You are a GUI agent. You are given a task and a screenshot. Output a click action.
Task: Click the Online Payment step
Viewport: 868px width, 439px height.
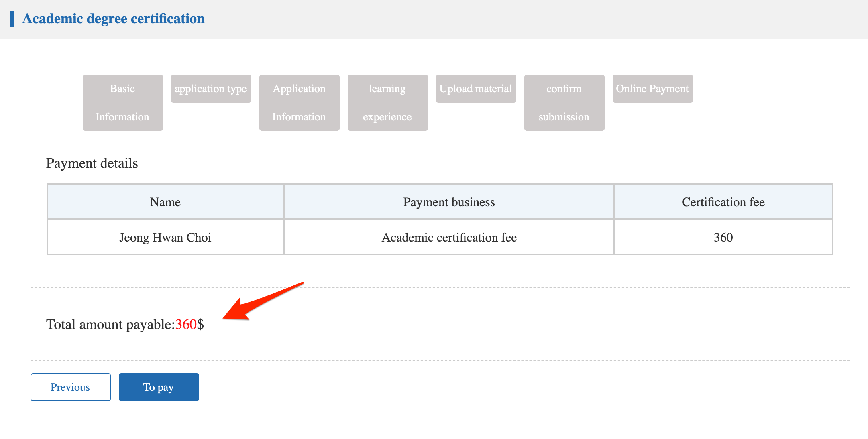(x=652, y=89)
